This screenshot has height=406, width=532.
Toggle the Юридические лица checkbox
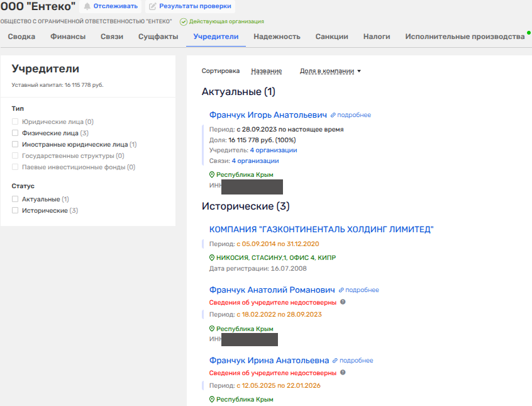(x=15, y=121)
